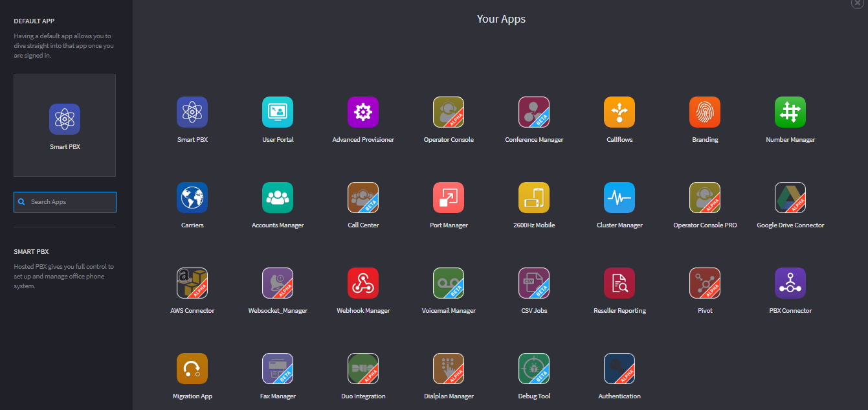Viewport: 868px width, 410px height.
Task: Click the Search Apps input field
Action: (65, 202)
